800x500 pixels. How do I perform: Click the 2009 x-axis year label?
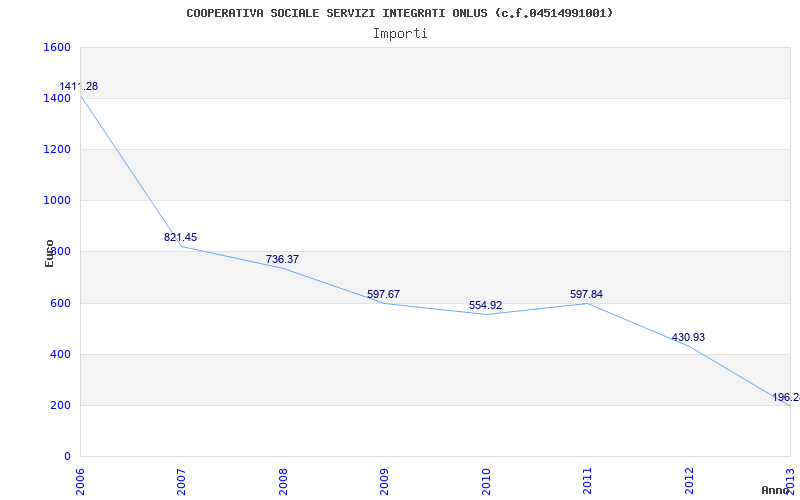pyautogui.click(x=385, y=482)
